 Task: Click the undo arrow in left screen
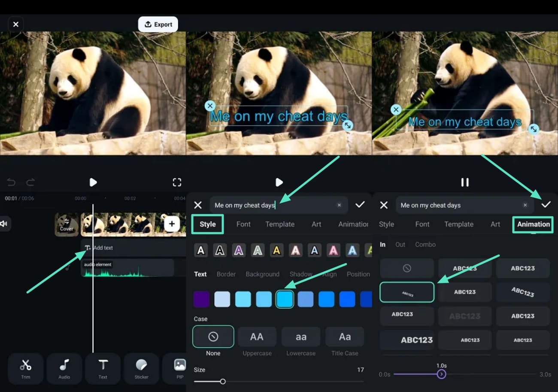[x=11, y=182]
